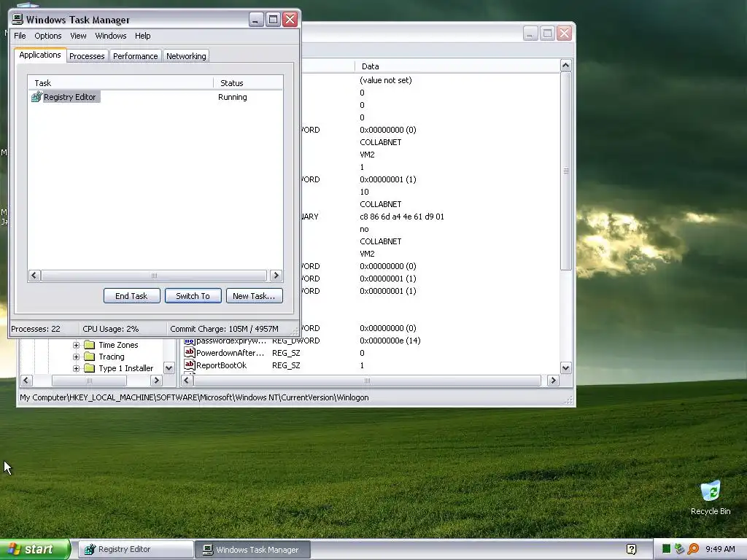Click the '0x0000000e (14)' data cell
The image size is (747, 560).
tap(390, 341)
